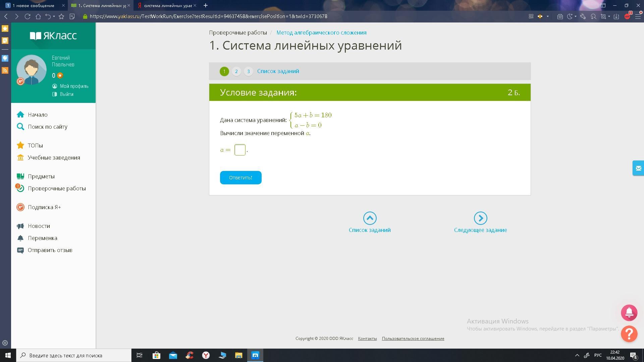Image resolution: width=644 pixels, height=362 pixels.
Task: Click the browser reload icon
Action: 28,16
